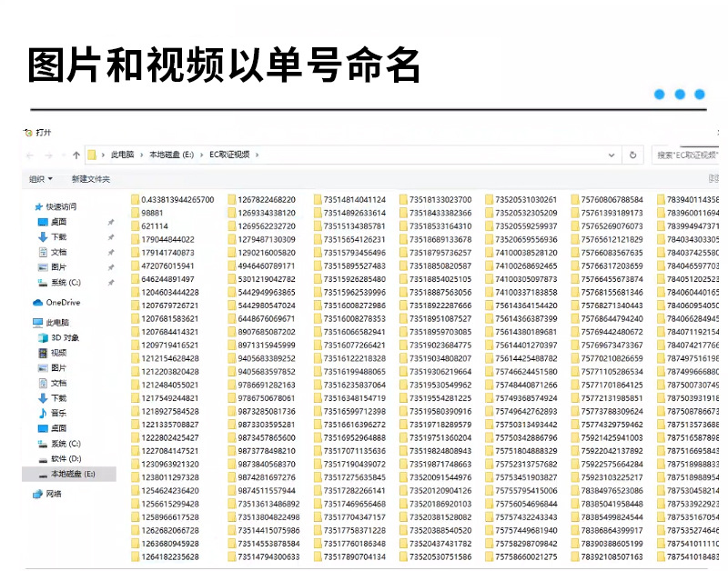728x571 pixels.
Task: Select 此电脑 in the navigation tree
Action: click(x=57, y=323)
